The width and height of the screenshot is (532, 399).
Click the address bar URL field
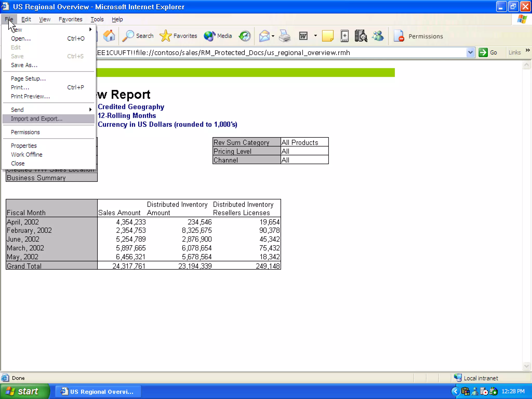[x=260, y=53]
